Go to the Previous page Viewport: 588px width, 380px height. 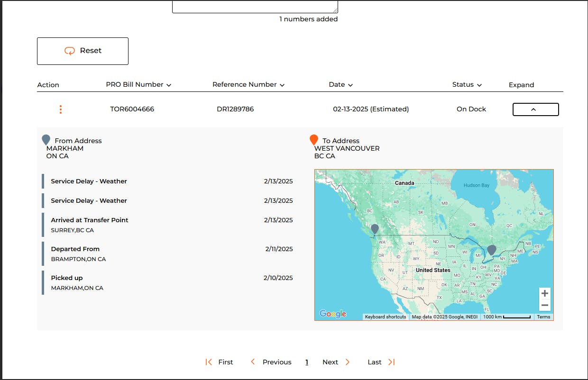coord(271,362)
